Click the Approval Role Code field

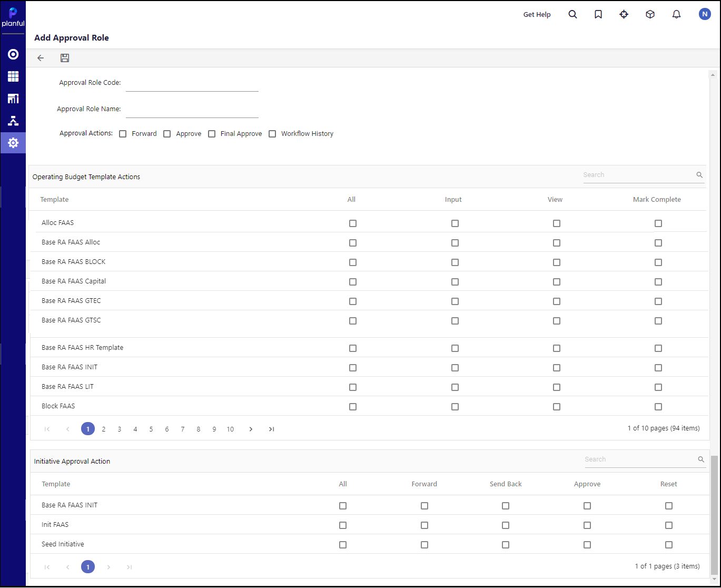pos(192,83)
